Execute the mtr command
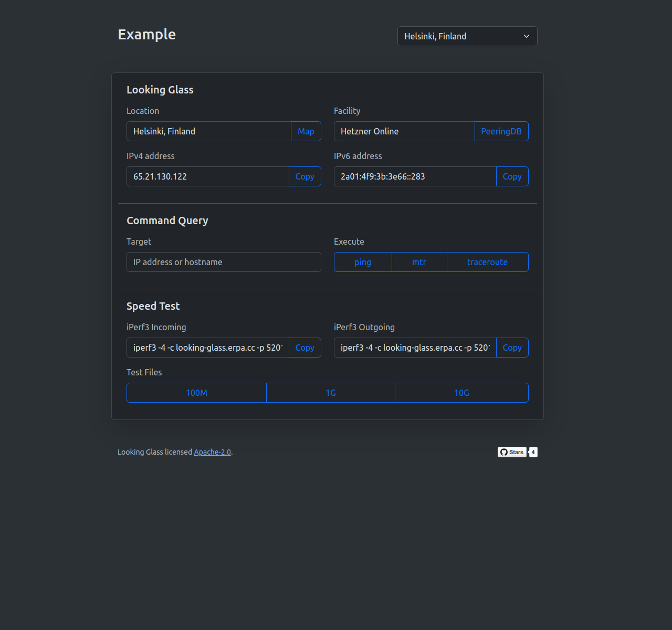This screenshot has height=630, width=672. 419,262
